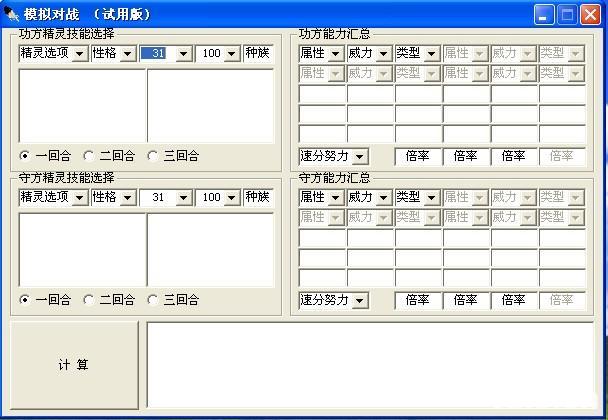Click 守方 倍率 field nearest the 速分努力 dropdown
The height and width of the screenshot is (420, 608).
coord(418,300)
